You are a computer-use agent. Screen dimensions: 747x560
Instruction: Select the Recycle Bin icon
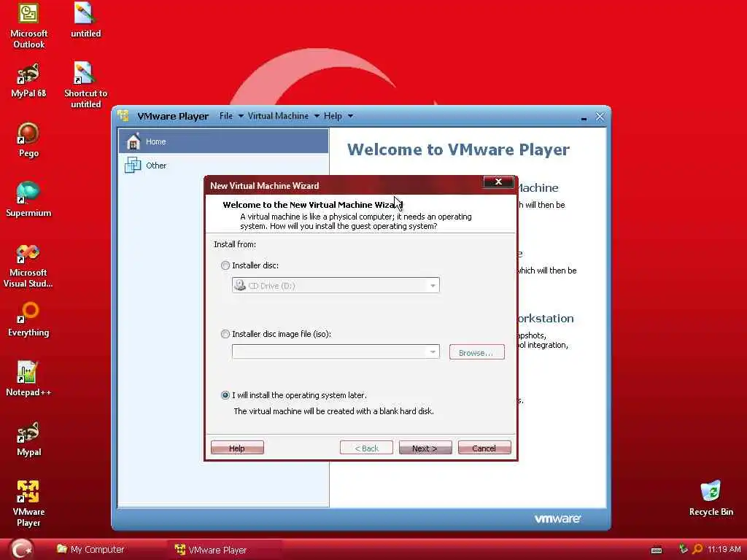pyautogui.click(x=711, y=498)
